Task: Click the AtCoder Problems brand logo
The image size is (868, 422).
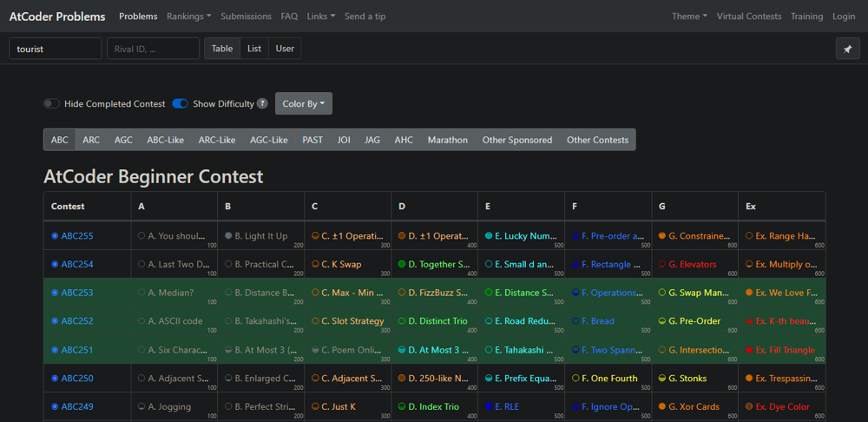Action: [x=57, y=16]
